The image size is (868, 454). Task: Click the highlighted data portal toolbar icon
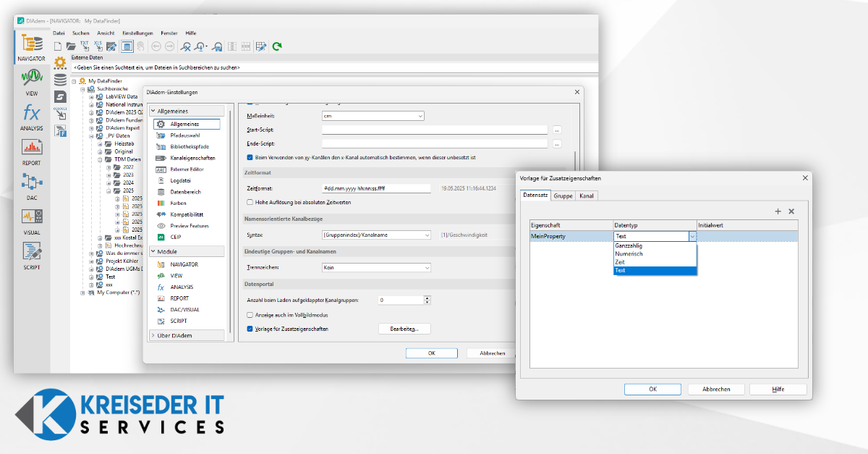pos(127,46)
